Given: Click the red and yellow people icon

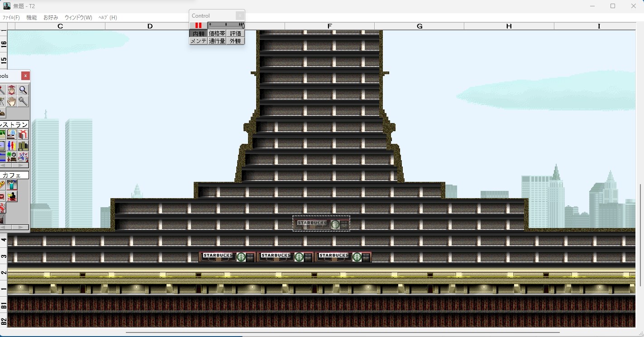Looking at the screenshot, I should [x=12, y=146].
